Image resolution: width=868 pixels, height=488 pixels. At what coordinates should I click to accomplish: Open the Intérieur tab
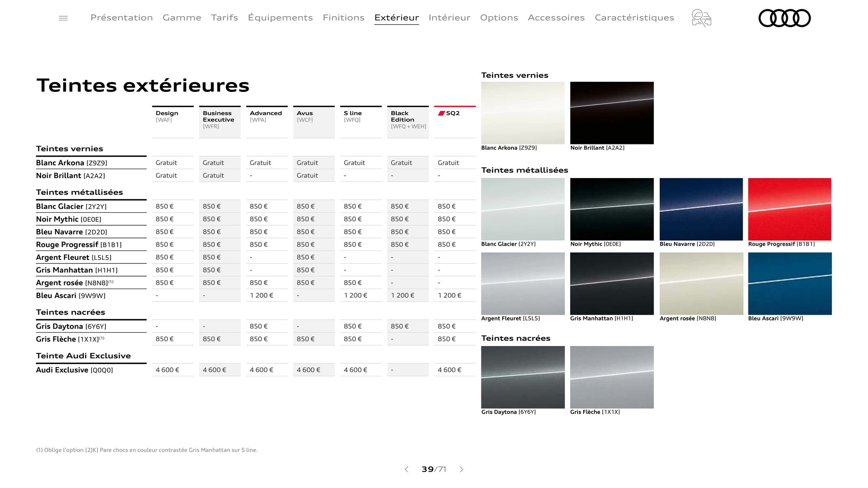pos(449,17)
